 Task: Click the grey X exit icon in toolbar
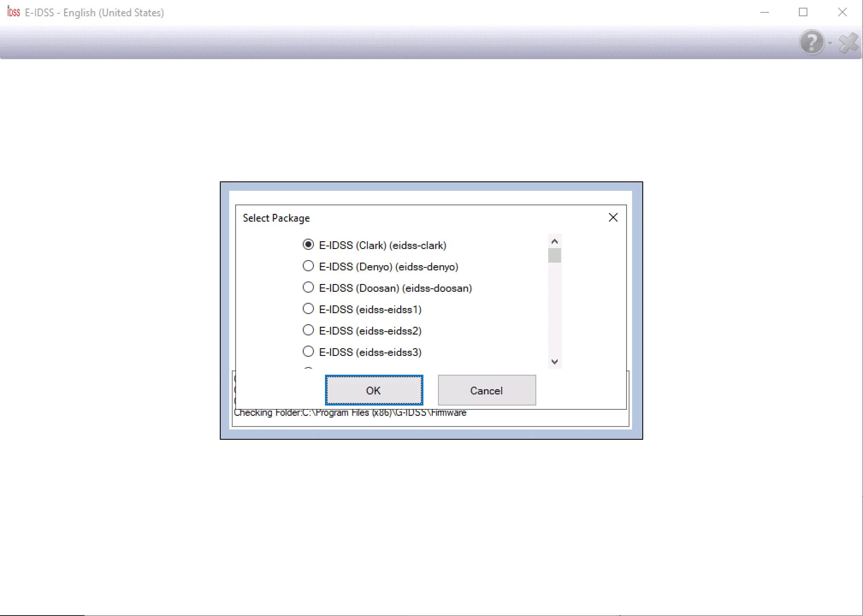pos(848,43)
